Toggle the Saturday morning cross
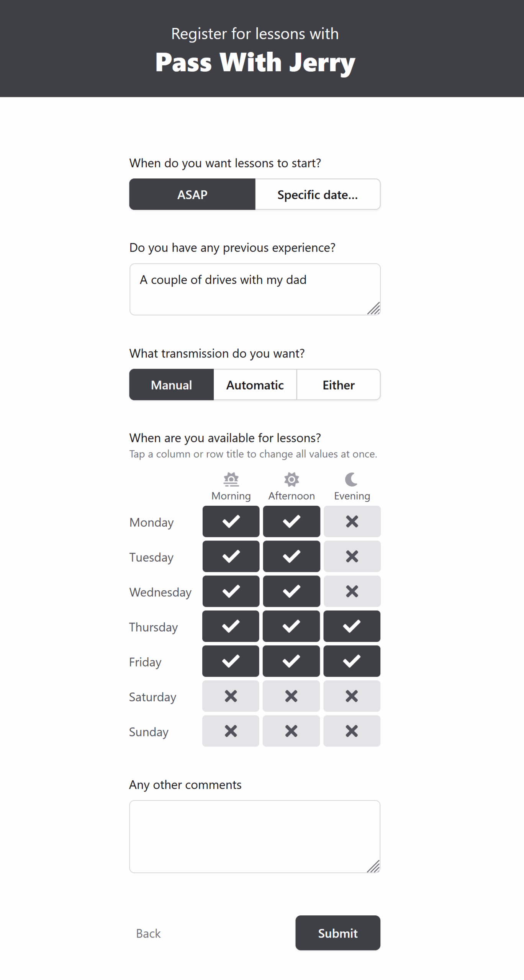Image resolution: width=524 pixels, height=980 pixels. 231,696
